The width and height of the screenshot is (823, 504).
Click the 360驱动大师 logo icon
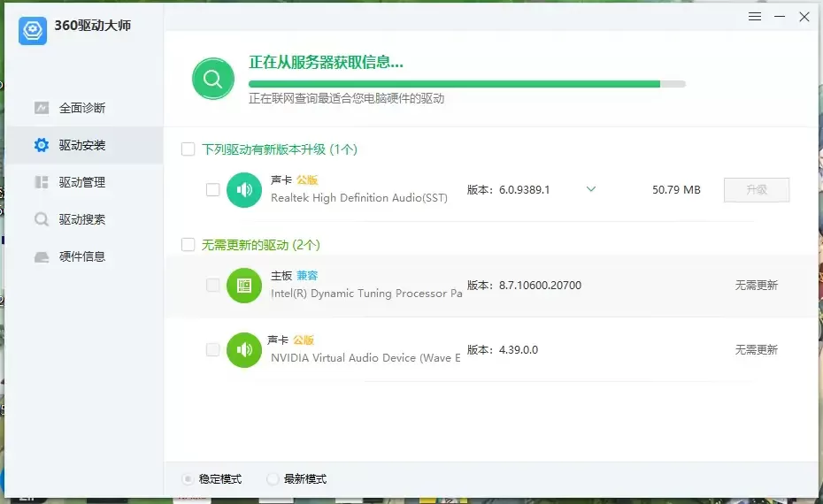click(x=33, y=30)
